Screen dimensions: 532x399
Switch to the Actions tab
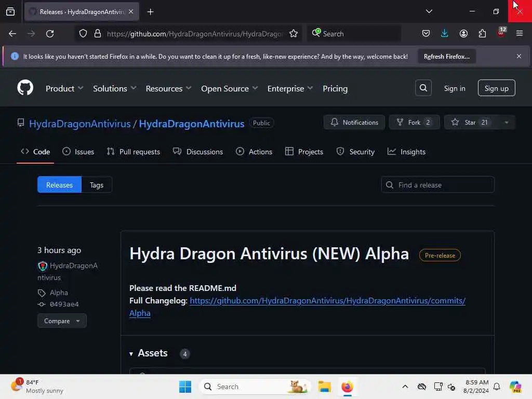pos(254,152)
